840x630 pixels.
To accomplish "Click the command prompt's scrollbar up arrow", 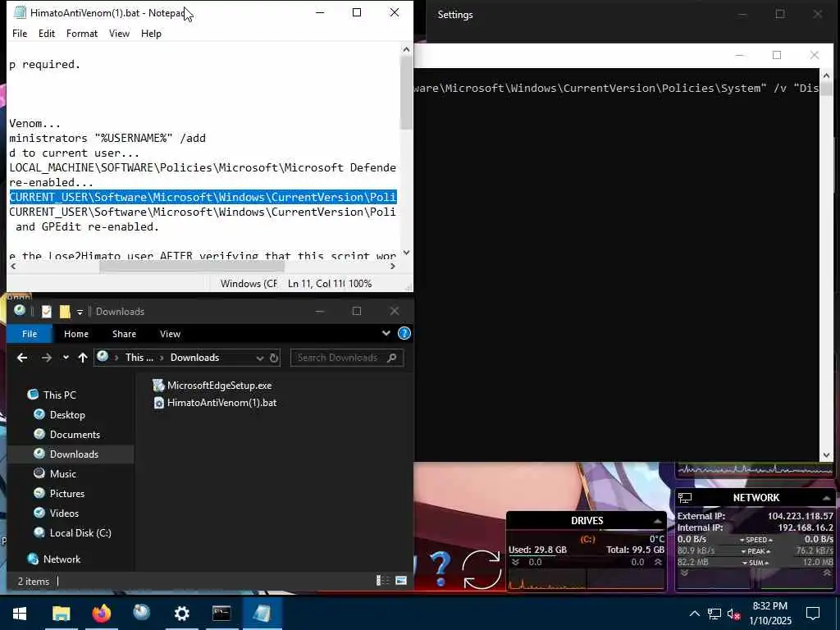I will click(x=825, y=76).
